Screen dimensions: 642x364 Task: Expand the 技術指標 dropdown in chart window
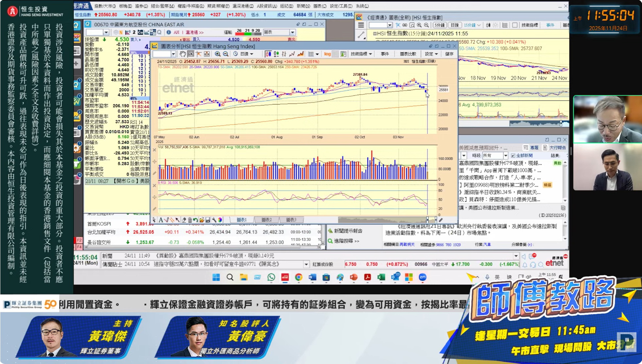pyautogui.click(x=361, y=54)
